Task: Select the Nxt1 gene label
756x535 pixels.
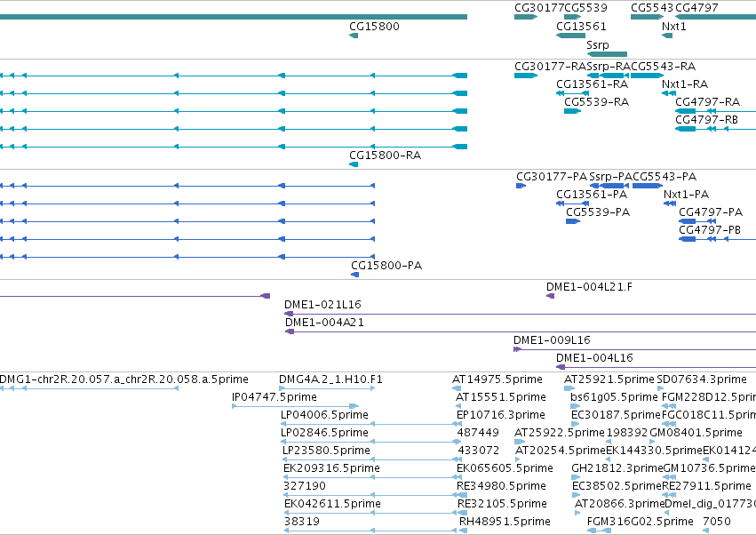Action: [673, 26]
